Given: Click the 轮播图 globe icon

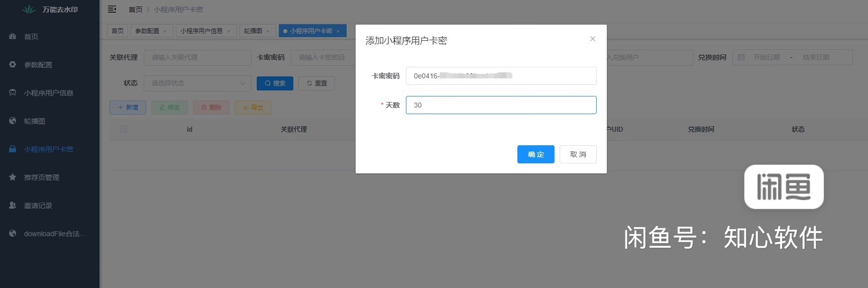Looking at the screenshot, I should [x=13, y=121].
